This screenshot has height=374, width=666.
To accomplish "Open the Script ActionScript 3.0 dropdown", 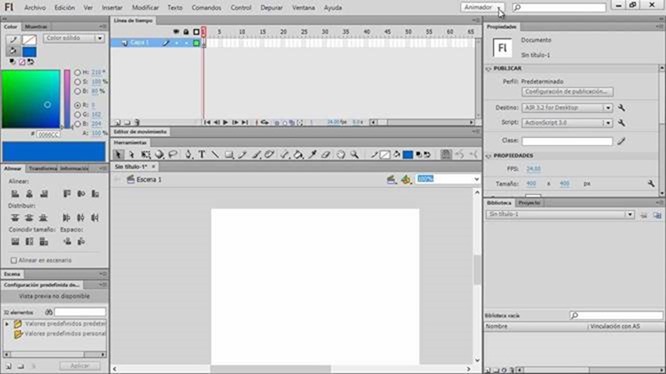I will pos(567,123).
